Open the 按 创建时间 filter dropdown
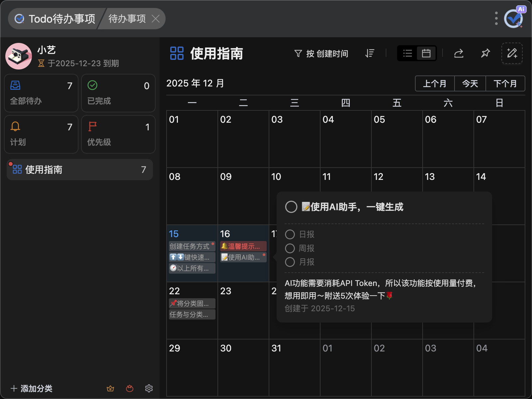Image resolution: width=532 pixels, height=399 pixels. pos(321,54)
